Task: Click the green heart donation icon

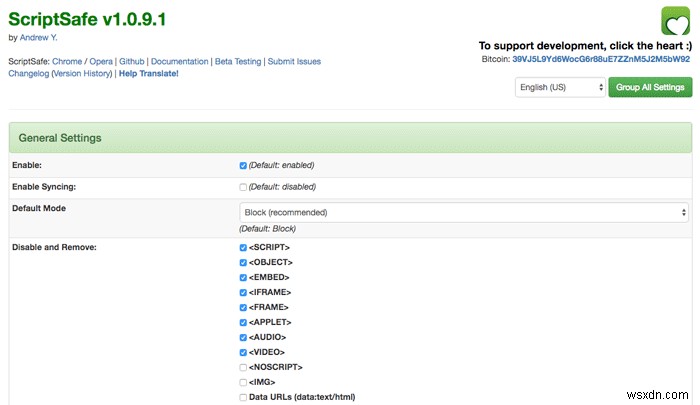Action: (x=675, y=21)
